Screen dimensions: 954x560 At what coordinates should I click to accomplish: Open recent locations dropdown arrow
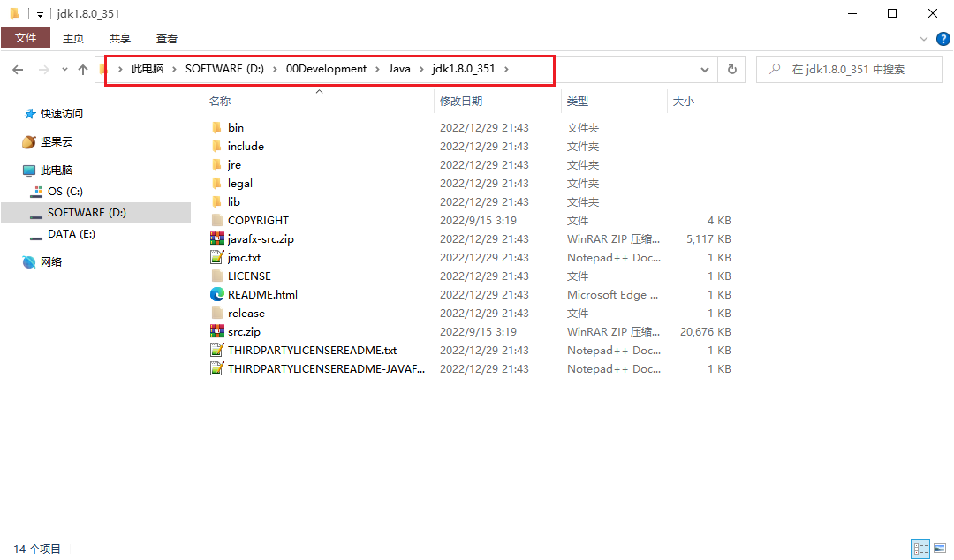pyautogui.click(x=64, y=70)
